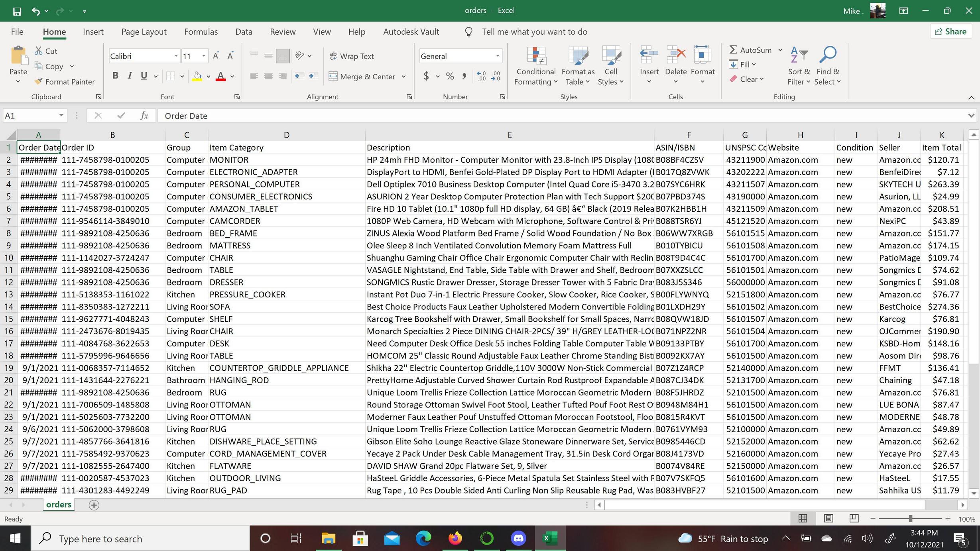
Task: Expand Format as Table gallery
Action: pos(578,66)
